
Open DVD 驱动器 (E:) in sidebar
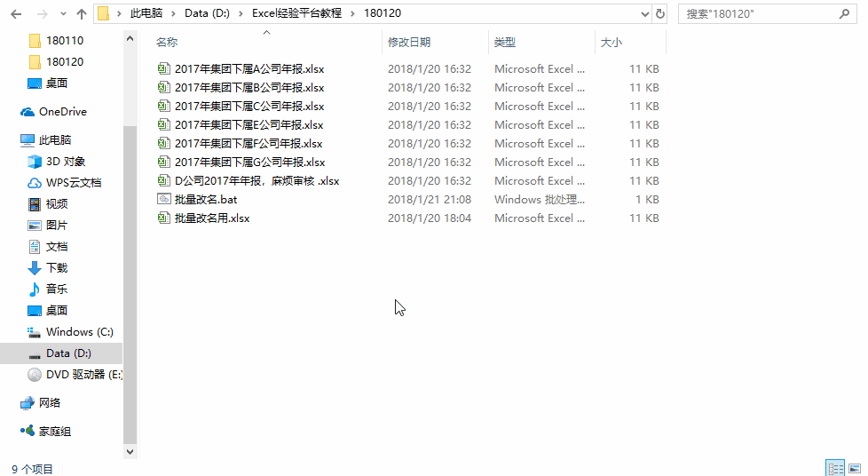(83, 375)
